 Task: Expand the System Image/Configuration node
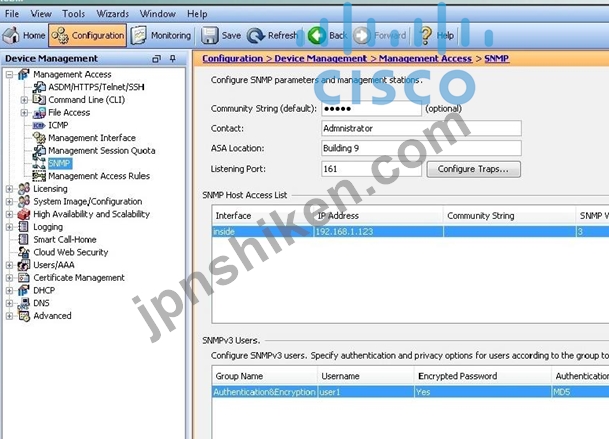click(x=9, y=202)
